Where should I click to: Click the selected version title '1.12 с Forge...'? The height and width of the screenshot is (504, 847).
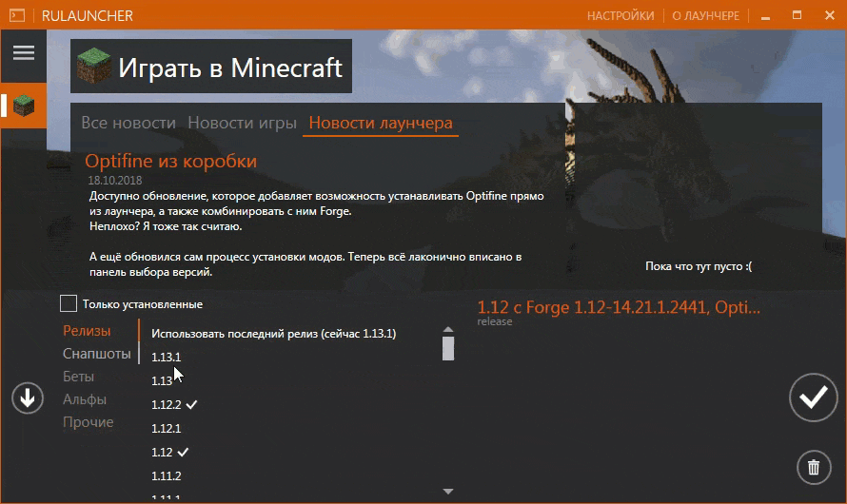coord(619,307)
